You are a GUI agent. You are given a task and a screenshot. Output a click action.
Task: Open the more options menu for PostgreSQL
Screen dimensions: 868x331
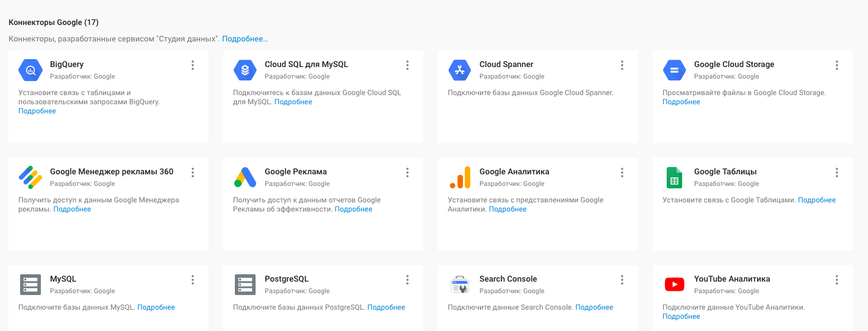tap(407, 280)
